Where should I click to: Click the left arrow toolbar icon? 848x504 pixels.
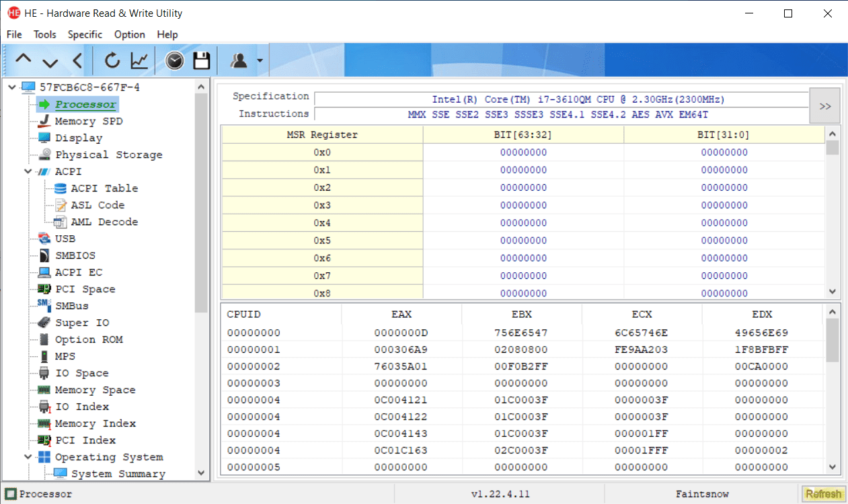coord(77,61)
